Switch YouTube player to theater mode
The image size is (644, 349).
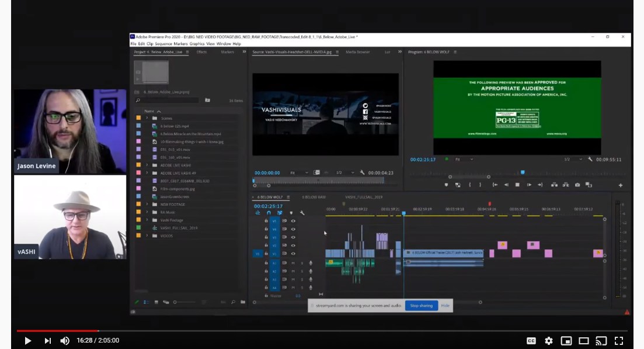coord(584,340)
